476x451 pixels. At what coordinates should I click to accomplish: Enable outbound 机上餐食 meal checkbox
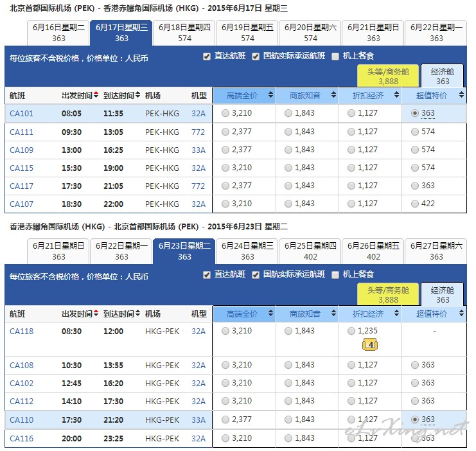335,57
